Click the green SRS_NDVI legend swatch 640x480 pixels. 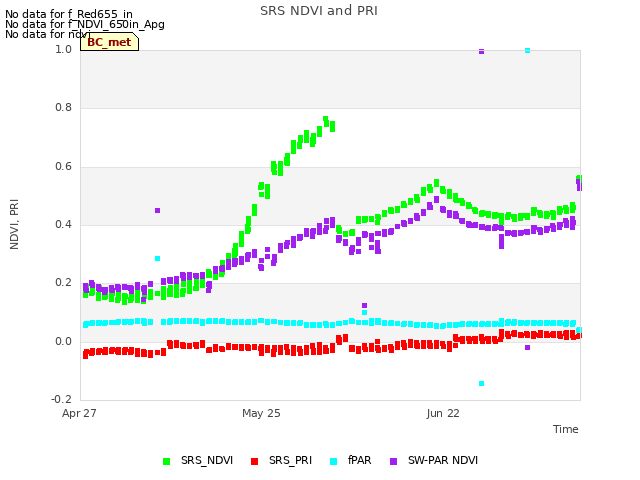click(x=167, y=461)
